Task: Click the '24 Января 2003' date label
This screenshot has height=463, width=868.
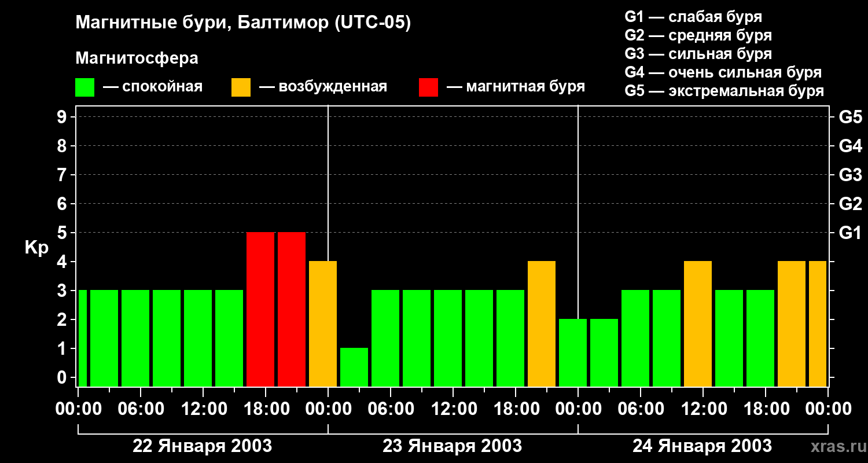Action: [702, 446]
